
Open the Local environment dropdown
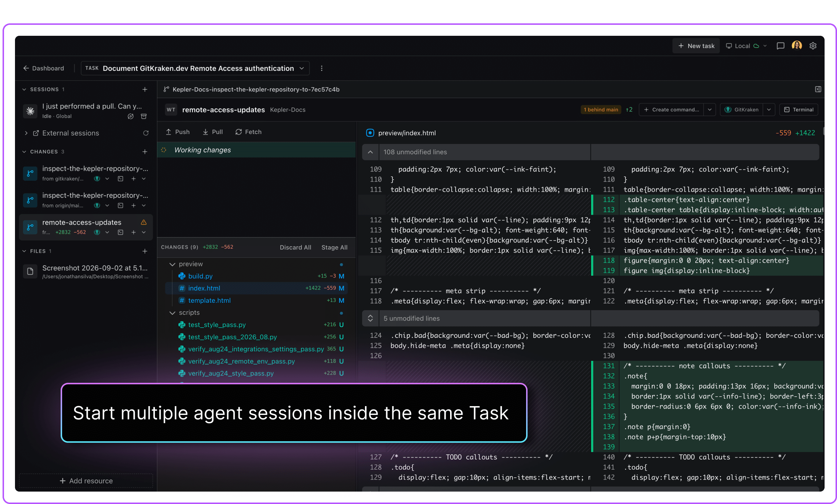746,46
